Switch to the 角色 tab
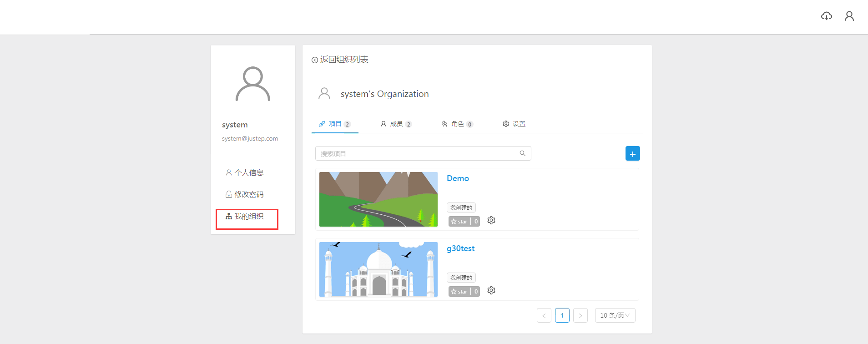 coord(457,124)
